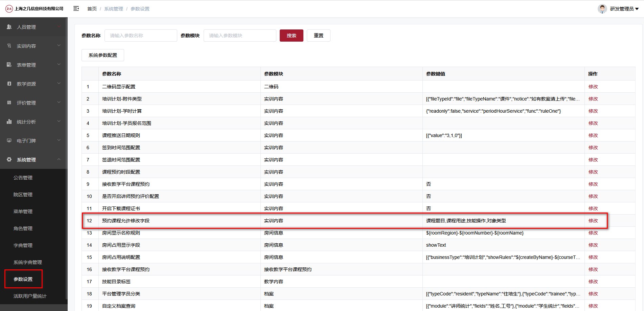The image size is (644, 311).
Task: Open 菜单管理 submenu item
Action: pyautogui.click(x=23, y=212)
